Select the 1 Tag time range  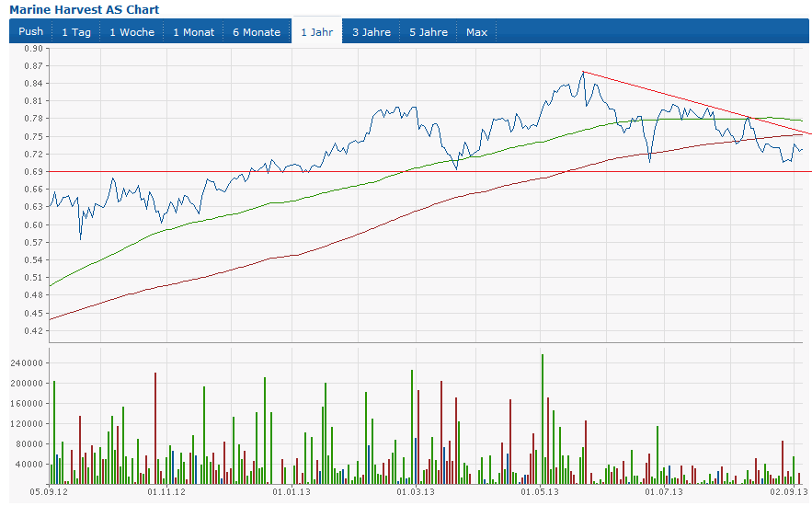point(76,32)
